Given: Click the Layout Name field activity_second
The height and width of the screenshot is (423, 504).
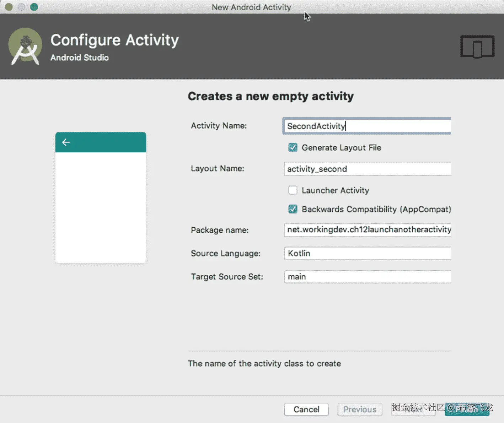Looking at the screenshot, I should click(368, 169).
